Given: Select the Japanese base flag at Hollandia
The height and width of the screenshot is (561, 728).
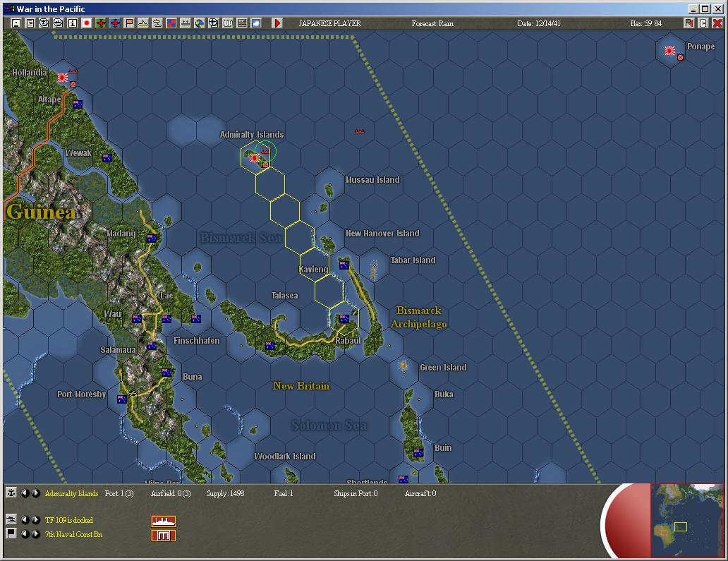Looking at the screenshot, I should coord(63,78).
